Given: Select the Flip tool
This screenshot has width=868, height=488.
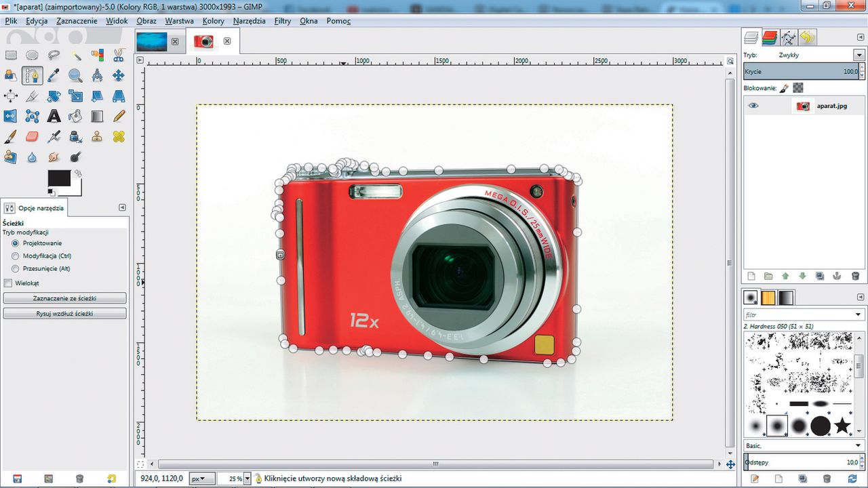Looking at the screenshot, I should (11, 116).
